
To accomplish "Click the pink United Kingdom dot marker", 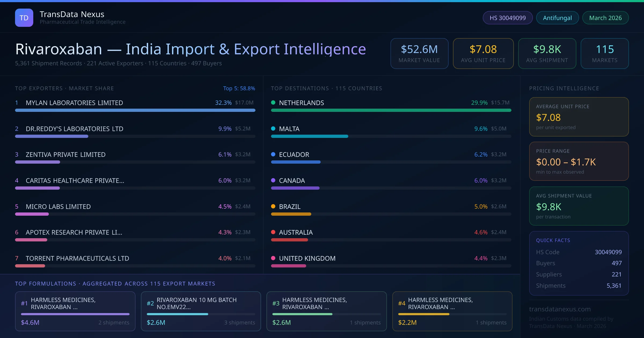I will [273, 258].
